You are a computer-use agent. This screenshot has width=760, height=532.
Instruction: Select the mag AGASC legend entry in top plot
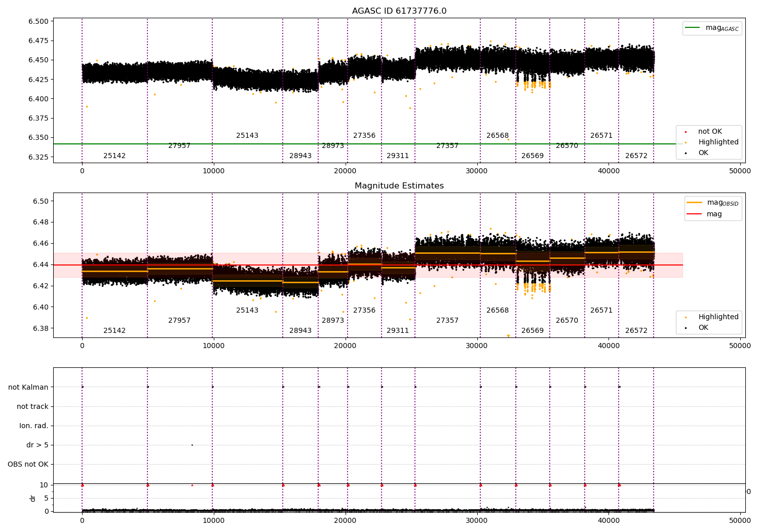(712, 28)
